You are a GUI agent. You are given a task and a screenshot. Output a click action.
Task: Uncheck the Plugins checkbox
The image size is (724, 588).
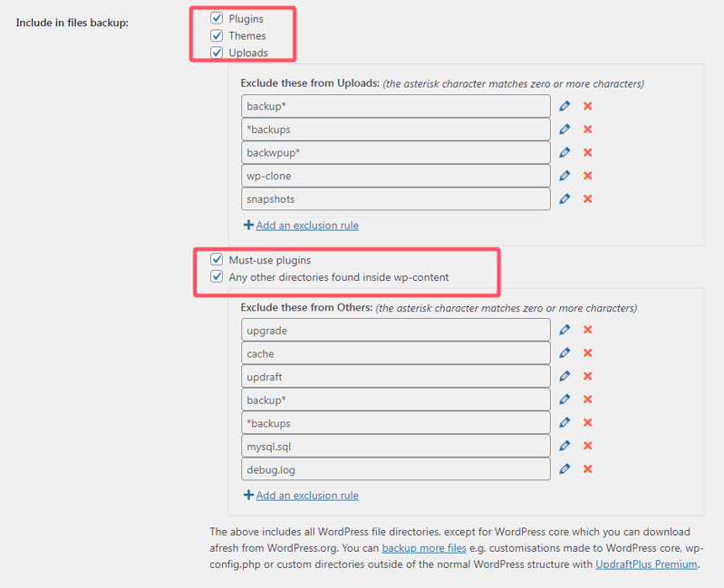pos(217,18)
